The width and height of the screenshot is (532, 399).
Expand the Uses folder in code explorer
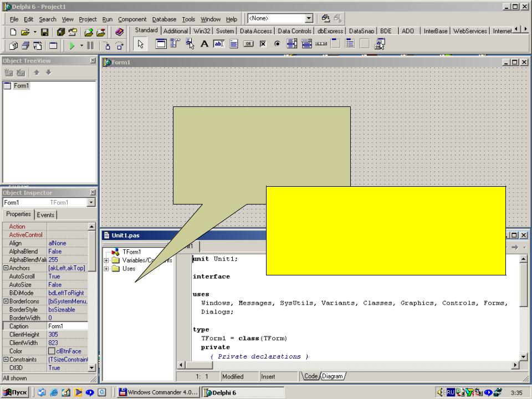(106, 269)
